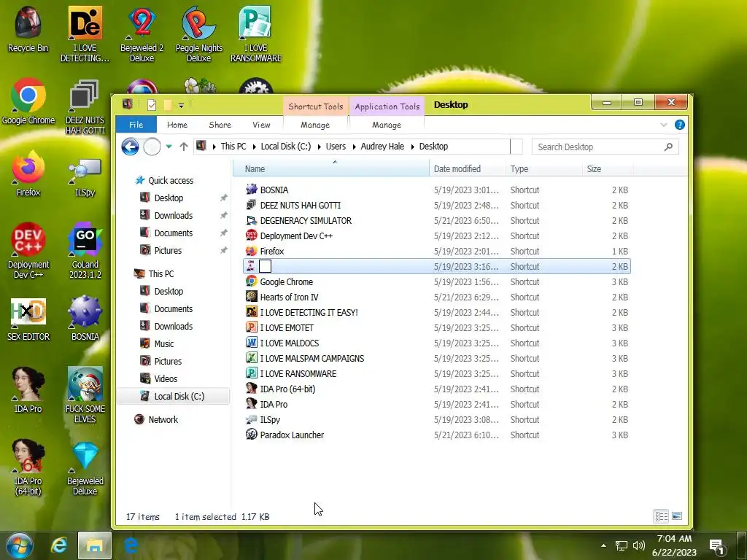
Task: Select the Deployment Dev C++ desktop icon
Action: click(28, 251)
